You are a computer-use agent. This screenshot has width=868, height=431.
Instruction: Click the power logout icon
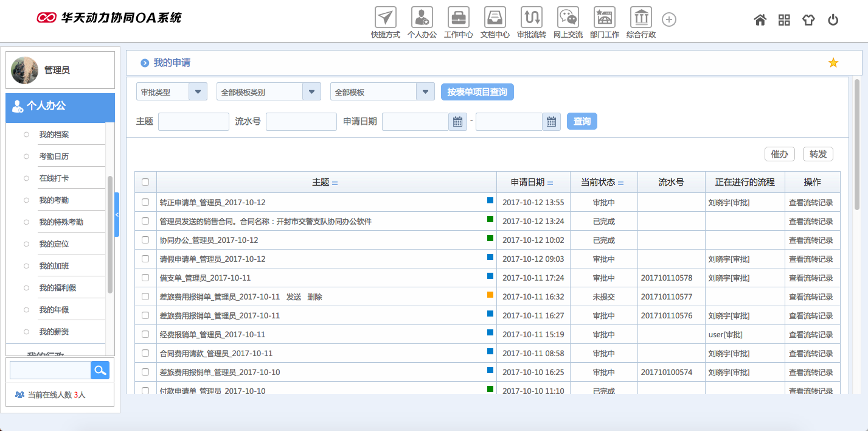click(833, 19)
